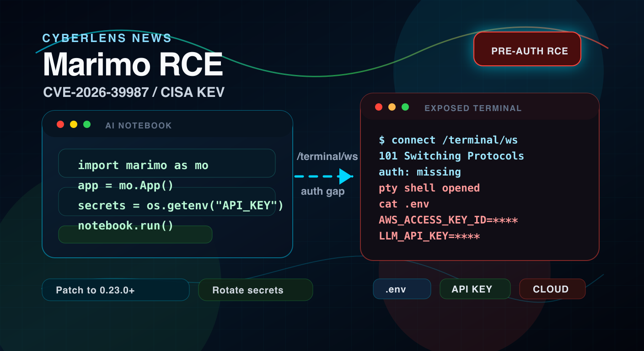The width and height of the screenshot is (644, 351).
Task: Click the /terminal/ws path label
Action: coord(327,156)
